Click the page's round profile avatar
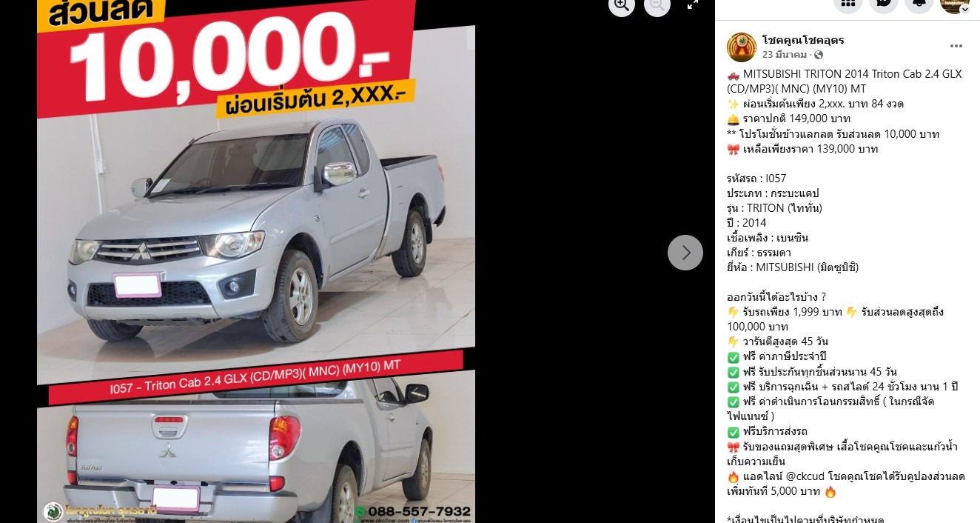The width and height of the screenshot is (980, 523). coord(742,47)
